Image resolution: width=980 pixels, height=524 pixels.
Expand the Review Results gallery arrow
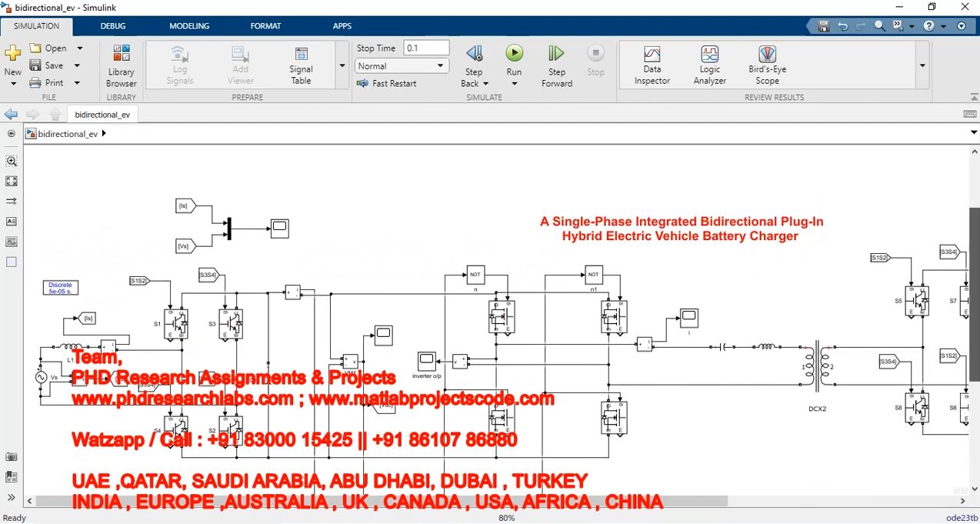point(922,66)
